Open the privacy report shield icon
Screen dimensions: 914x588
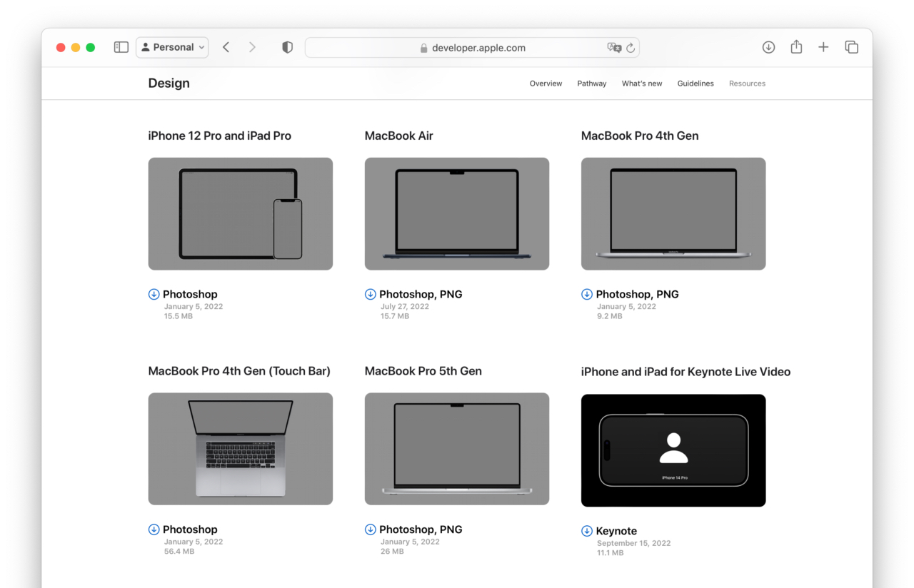point(287,47)
